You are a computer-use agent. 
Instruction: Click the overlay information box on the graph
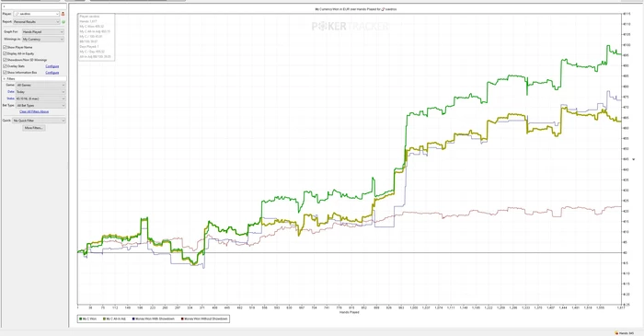pos(96,37)
